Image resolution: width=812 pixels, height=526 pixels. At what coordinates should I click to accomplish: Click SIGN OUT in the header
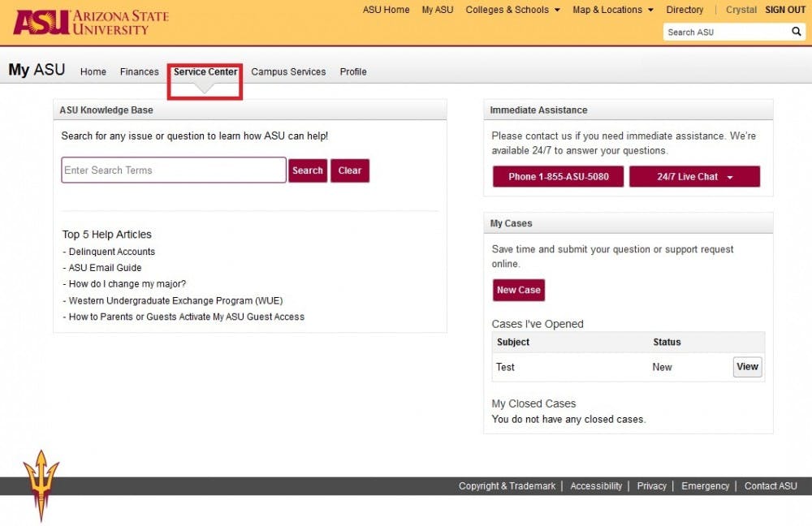point(784,10)
